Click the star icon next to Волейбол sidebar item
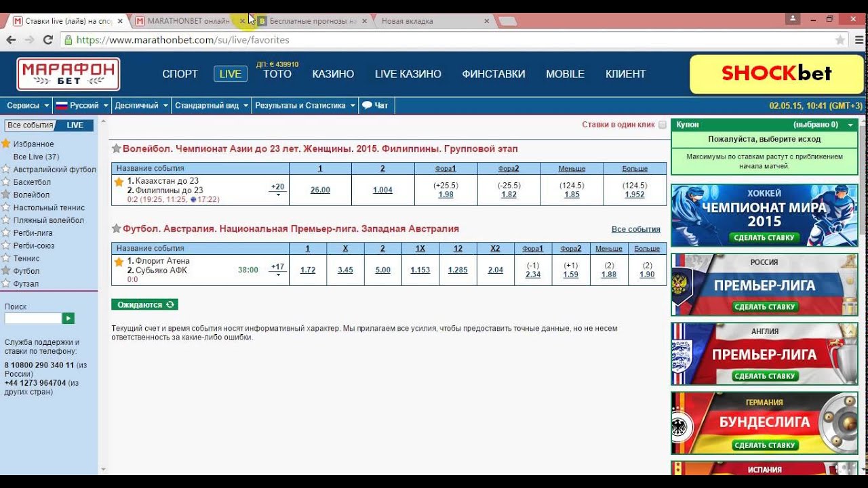This screenshot has width=868, height=488. [6, 195]
